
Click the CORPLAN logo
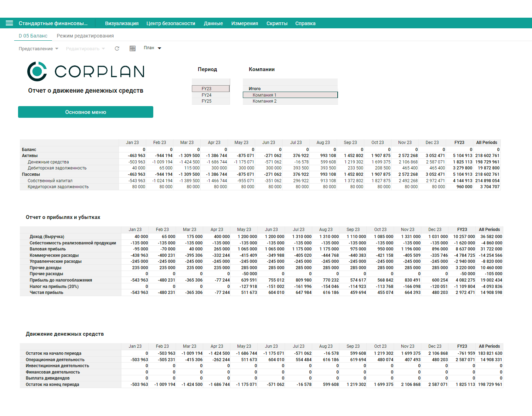(86, 71)
